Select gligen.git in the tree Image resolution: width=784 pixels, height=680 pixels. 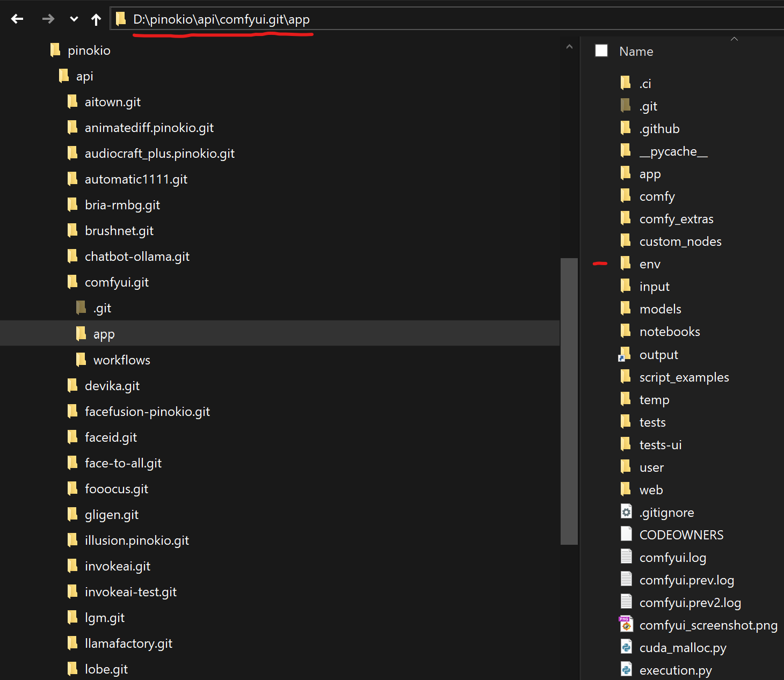(x=112, y=515)
